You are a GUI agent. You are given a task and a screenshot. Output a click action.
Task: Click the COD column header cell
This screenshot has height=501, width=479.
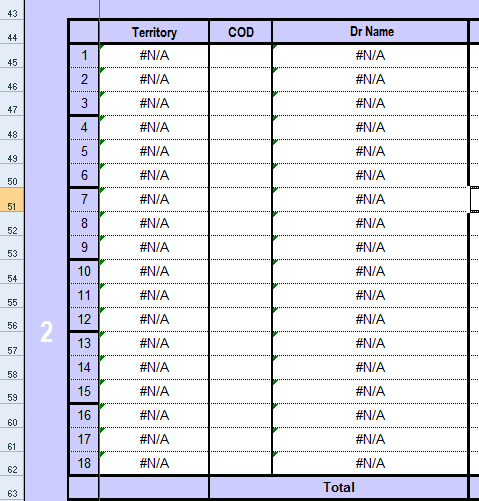pos(241,32)
